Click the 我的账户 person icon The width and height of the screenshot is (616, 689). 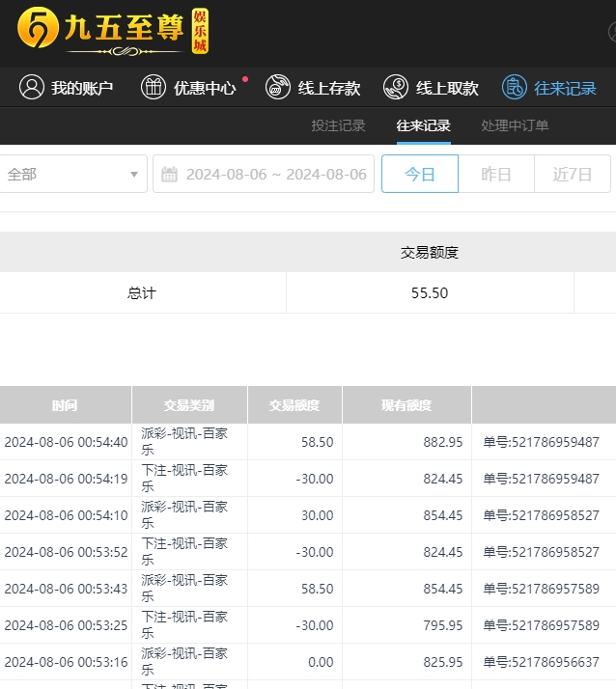[x=32, y=88]
